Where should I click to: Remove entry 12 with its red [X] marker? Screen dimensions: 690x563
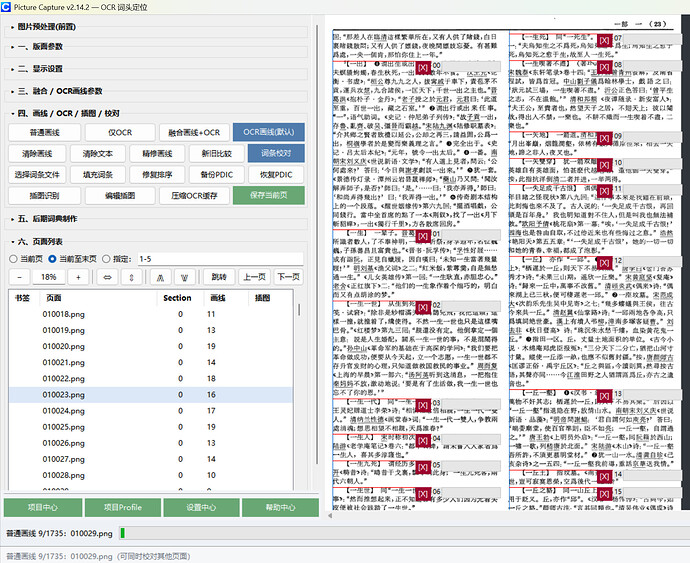[605, 263]
